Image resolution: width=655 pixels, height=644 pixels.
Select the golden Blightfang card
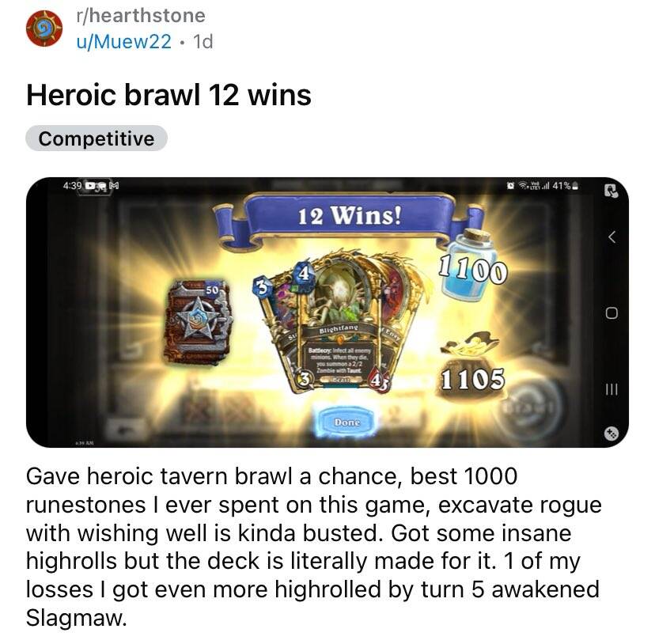tap(339, 324)
